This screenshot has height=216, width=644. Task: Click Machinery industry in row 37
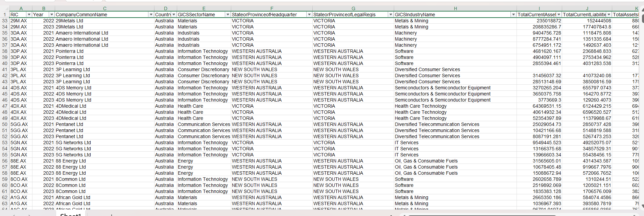click(x=406, y=45)
